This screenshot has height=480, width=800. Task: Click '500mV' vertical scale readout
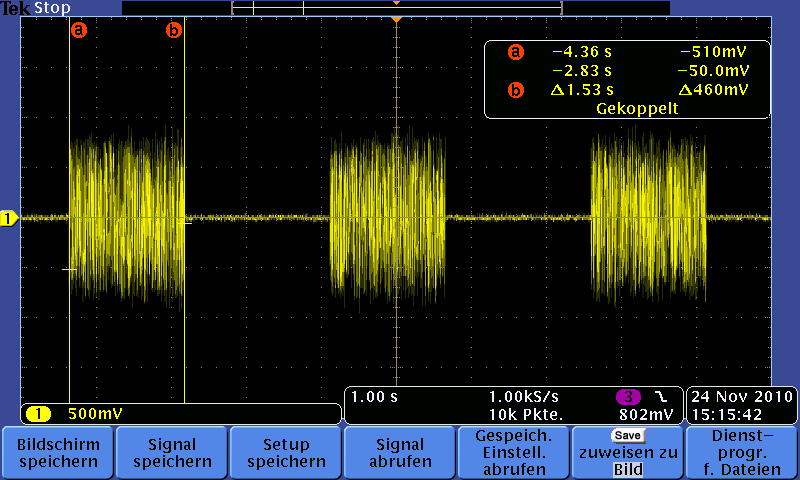pos(95,414)
